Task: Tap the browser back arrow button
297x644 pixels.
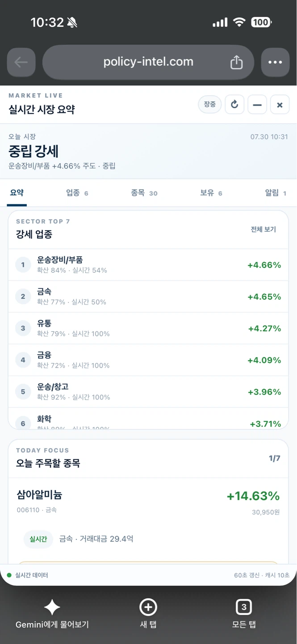Action: tap(21, 62)
